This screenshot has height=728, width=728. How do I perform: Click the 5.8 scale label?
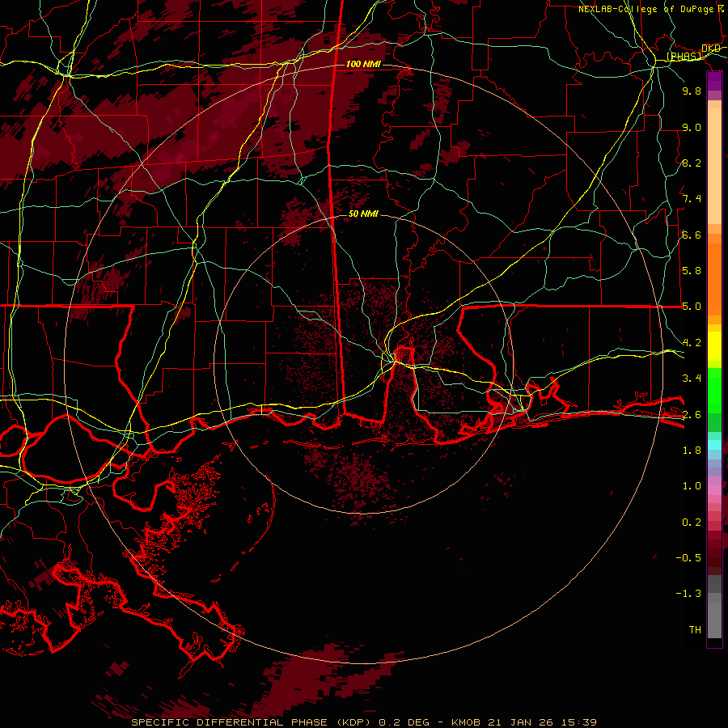692,271
